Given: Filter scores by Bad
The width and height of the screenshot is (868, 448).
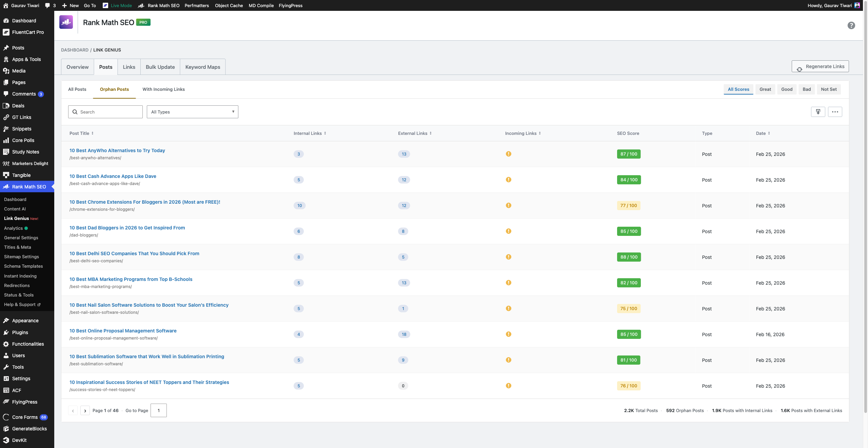Looking at the screenshot, I should coord(806,89).
